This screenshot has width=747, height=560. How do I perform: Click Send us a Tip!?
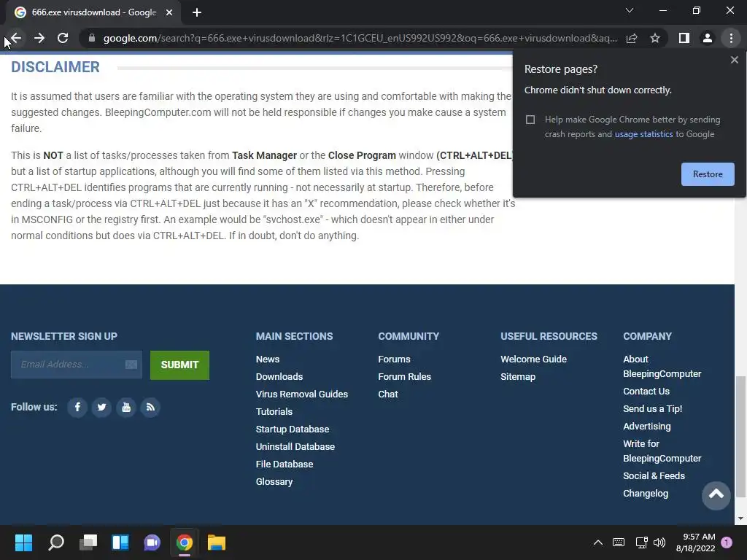pos(652,409)
